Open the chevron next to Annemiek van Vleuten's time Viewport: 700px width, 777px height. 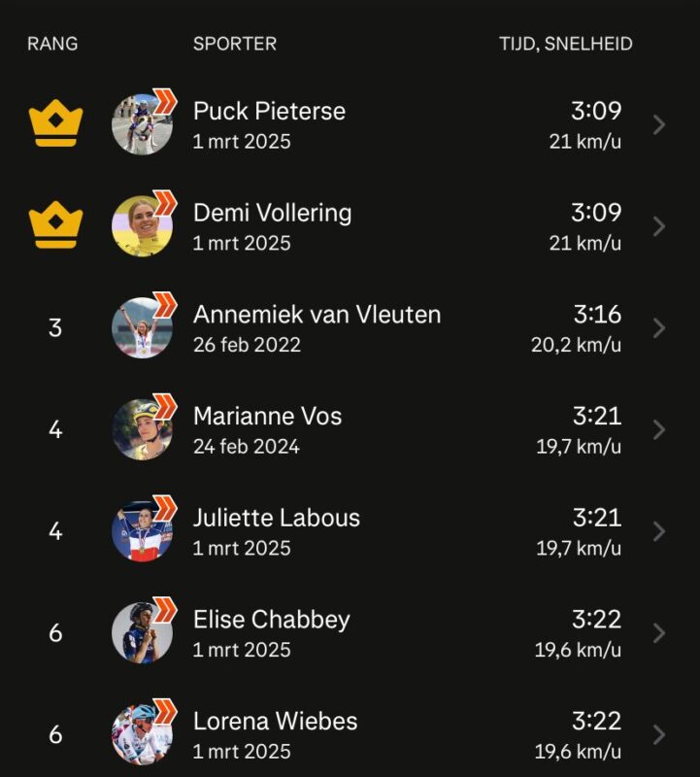[x=659, y=328]
